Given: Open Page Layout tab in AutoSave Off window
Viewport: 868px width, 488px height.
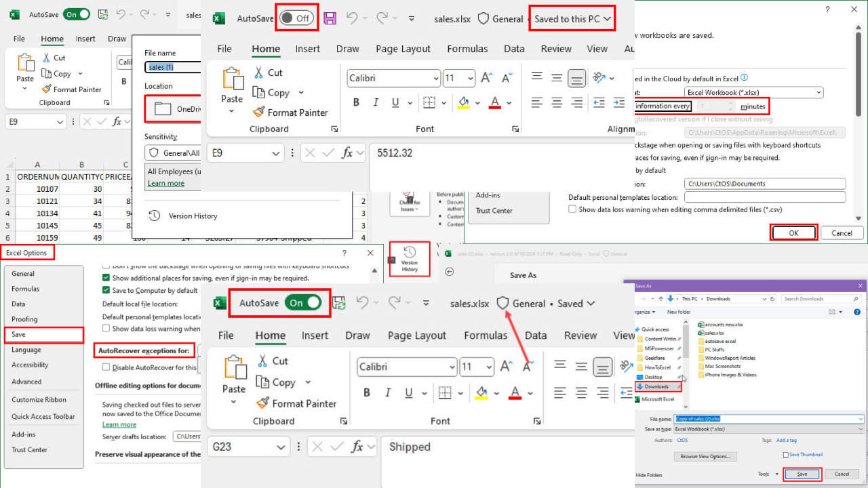Looking at the screenshot, I should pos(403,49).
